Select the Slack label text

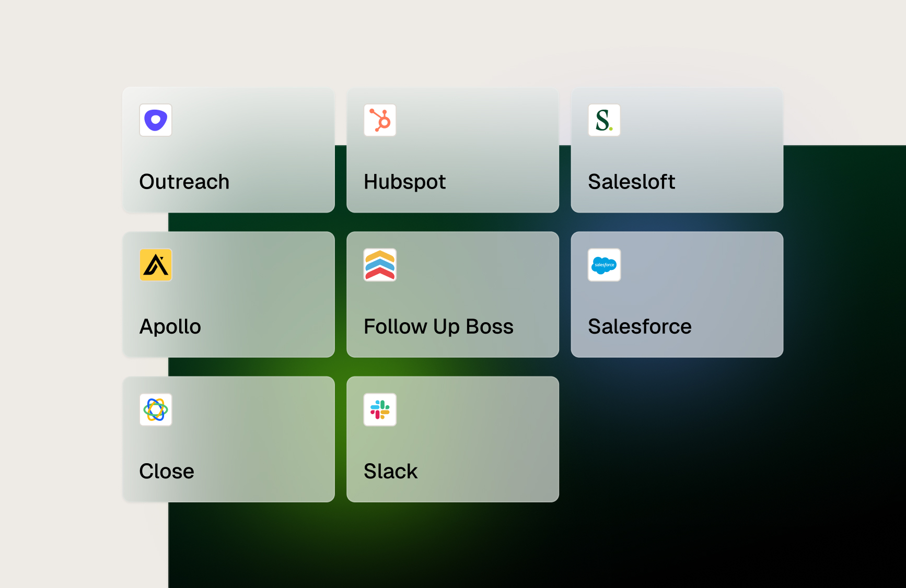click(x=391, y=471)
